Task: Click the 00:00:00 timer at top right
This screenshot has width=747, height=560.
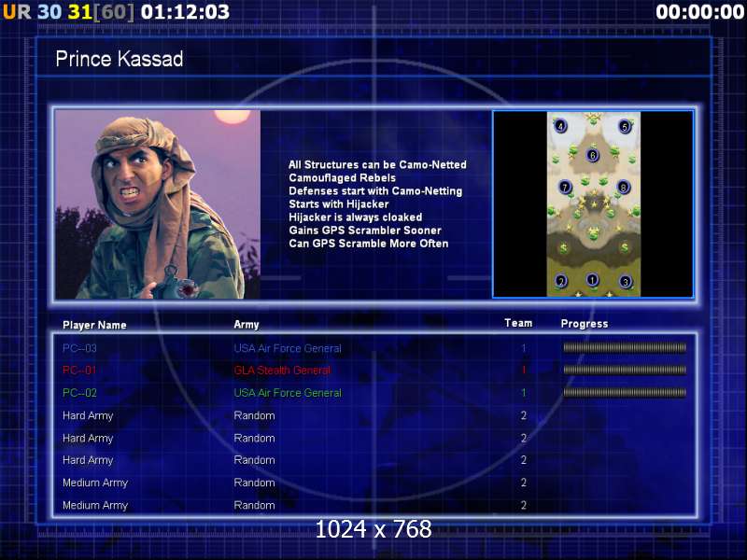Action: (699, 12)
